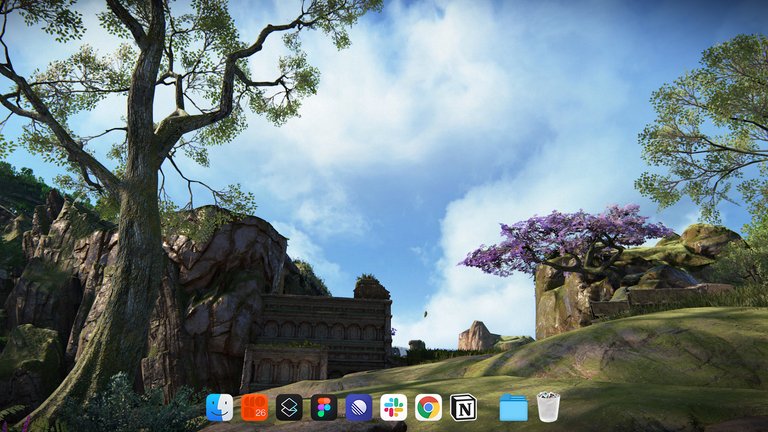This screenshot has height=432, width=768.
Task: Open the black stacked-layers app icon
Action: (289, 408)
